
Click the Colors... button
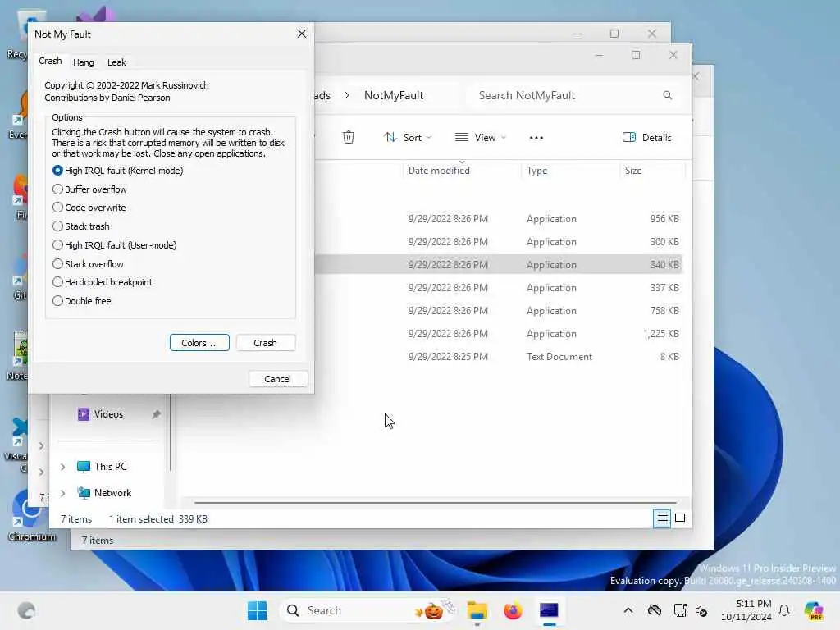[199, 343]
